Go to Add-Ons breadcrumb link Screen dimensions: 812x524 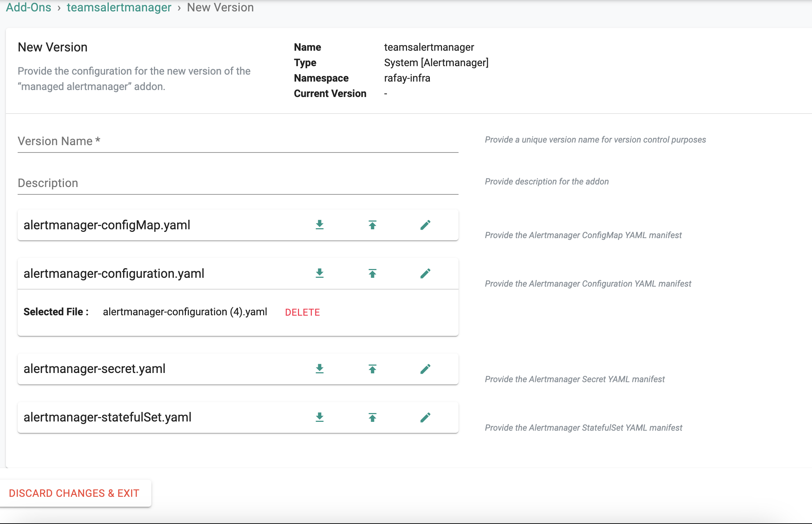pyautogui.click(x=29, y=7)
